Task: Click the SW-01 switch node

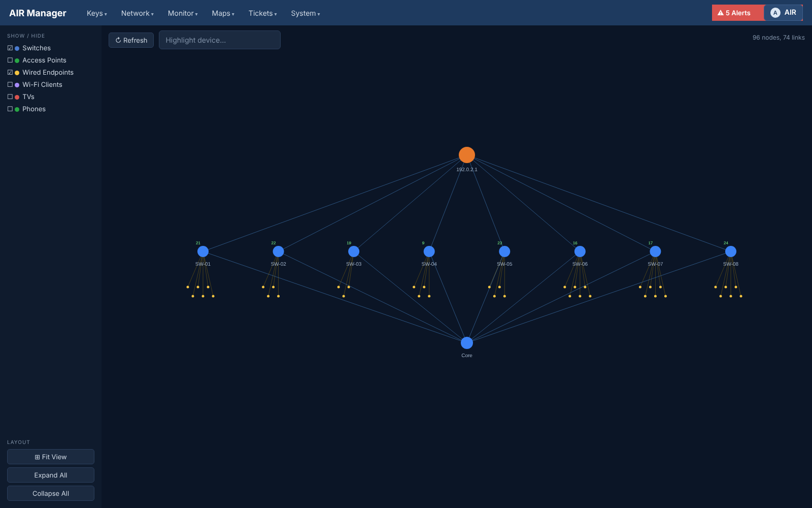Action: pyautogui.click(x=203, y=251)
